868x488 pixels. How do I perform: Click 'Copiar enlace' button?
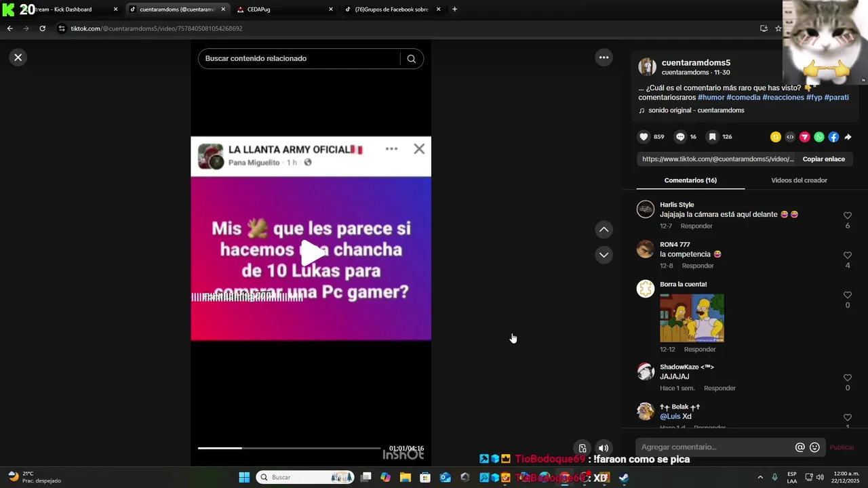point(823,159)
